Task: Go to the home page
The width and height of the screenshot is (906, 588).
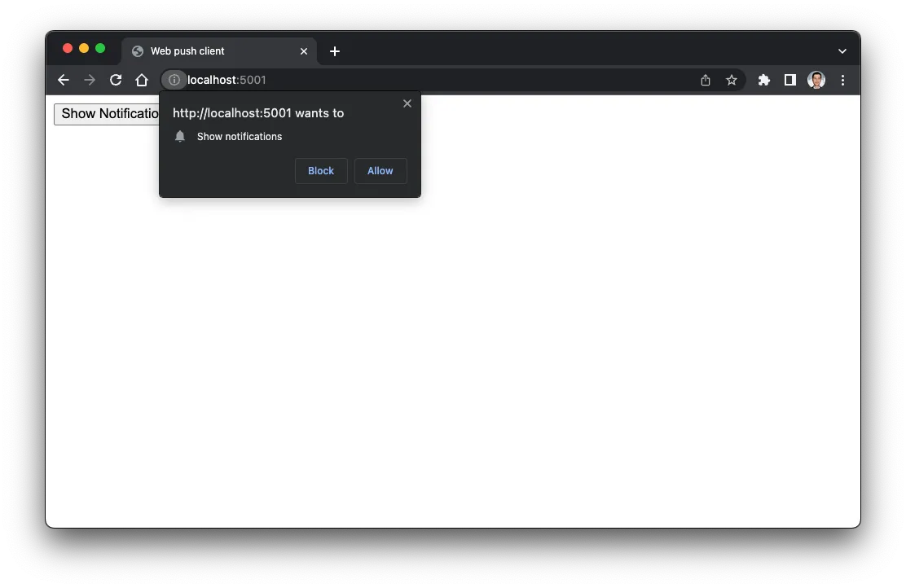Action: point(142,80)
